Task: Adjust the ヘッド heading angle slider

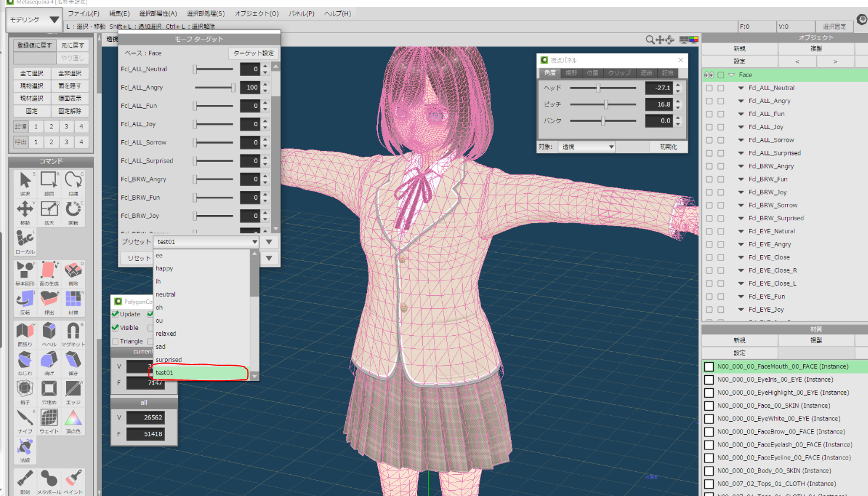Action: 603,88
